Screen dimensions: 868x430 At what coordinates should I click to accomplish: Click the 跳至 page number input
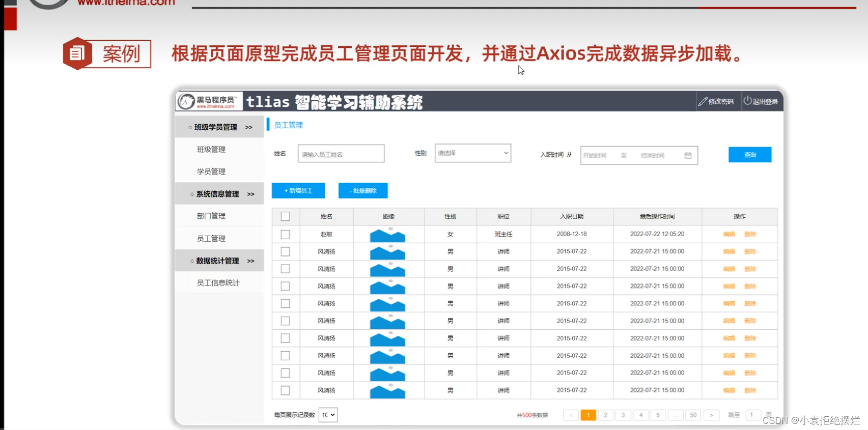click(x=753, y=415)
